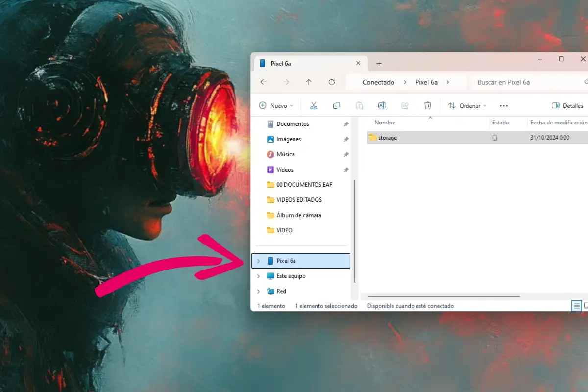Navigate up one folder level
This screenshot has width=588, height=392.
point(309,82)
